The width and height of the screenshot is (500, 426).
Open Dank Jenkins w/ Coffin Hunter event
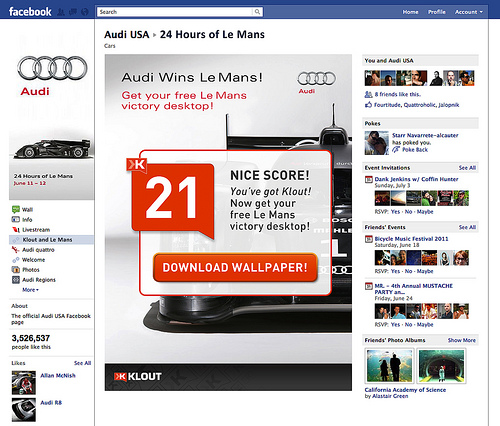click(x=416, y=179)
